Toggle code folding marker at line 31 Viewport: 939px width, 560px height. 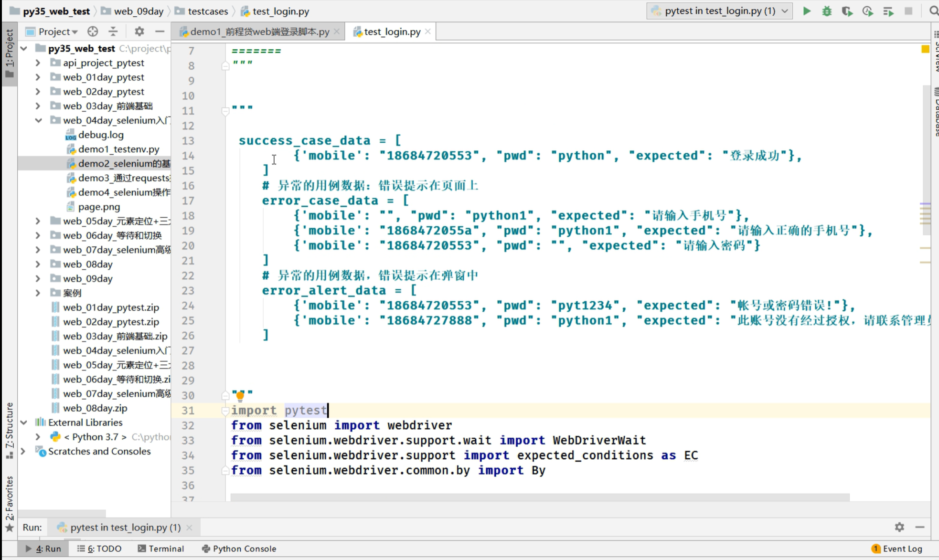coord(225,410)
